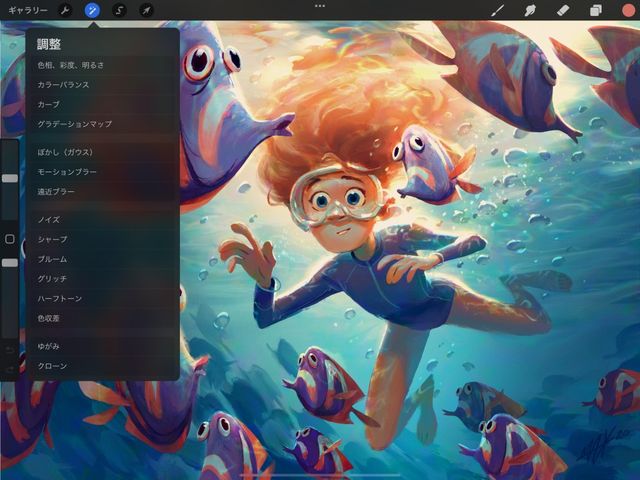640x480 pixels.
Task: Select 遠近ブラー perspective blur
Action: (x=103, y=191)
